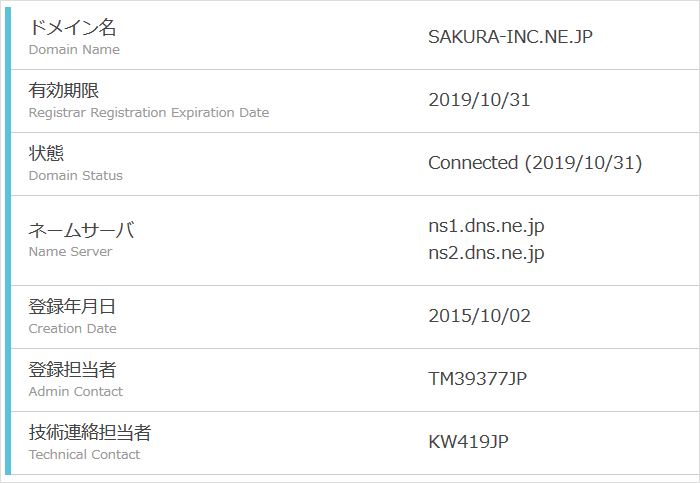
Task: Click the 技術連絡担当者 label
Action: (x=90, y=433)
